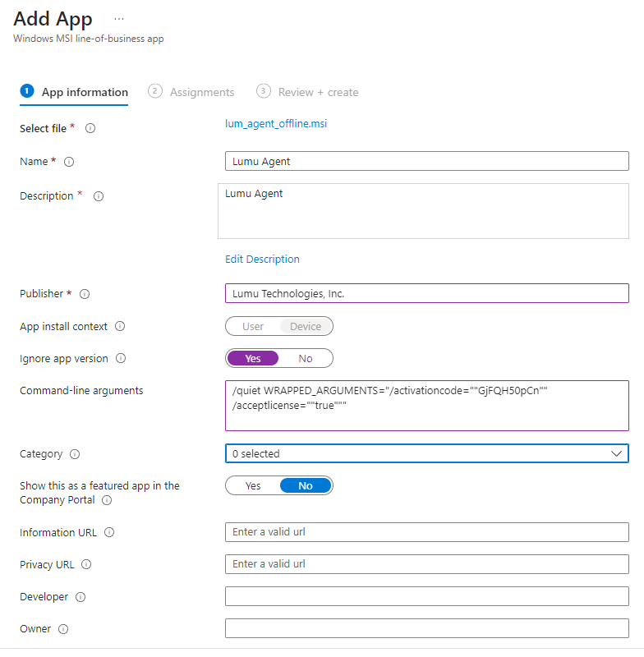Open the lum_agent_offline.msi file link
644x657 pixels.
276,124
